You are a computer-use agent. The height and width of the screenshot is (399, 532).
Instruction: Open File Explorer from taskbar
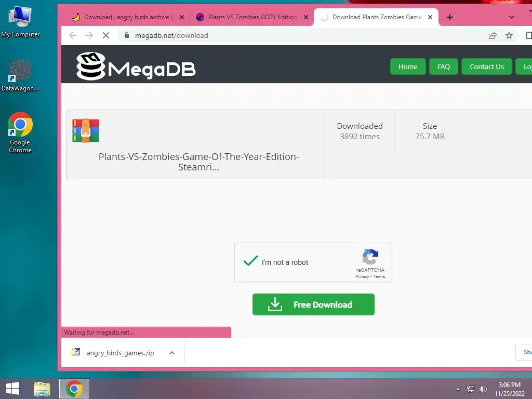(42, 389)
